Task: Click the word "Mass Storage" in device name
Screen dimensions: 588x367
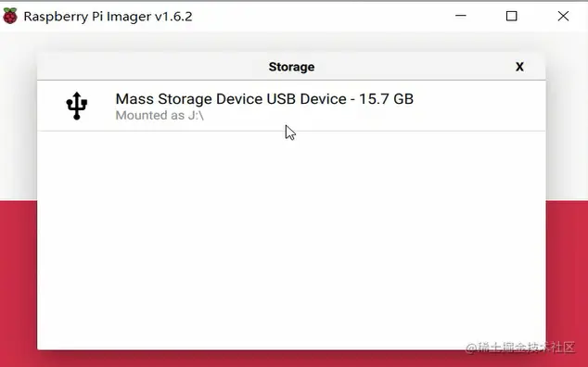Action: pos(163,99)
